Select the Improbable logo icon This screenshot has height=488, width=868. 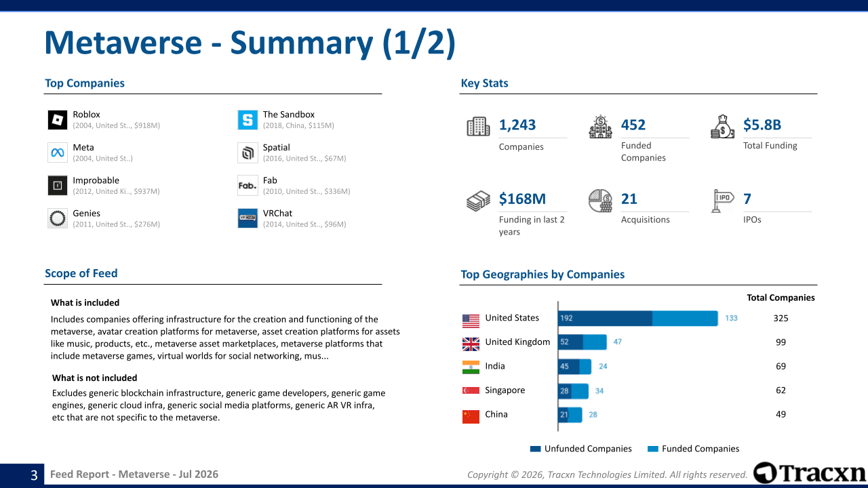[x=58, y=186]
